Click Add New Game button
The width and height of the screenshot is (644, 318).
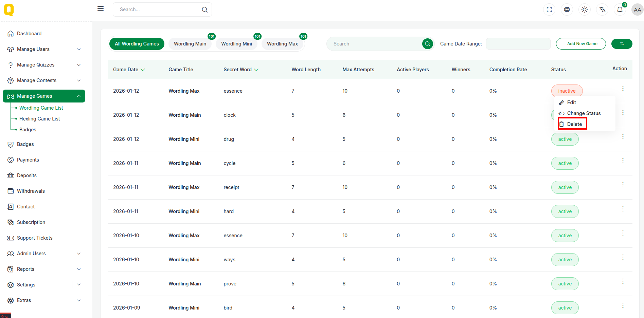click(x=580, y=44)
